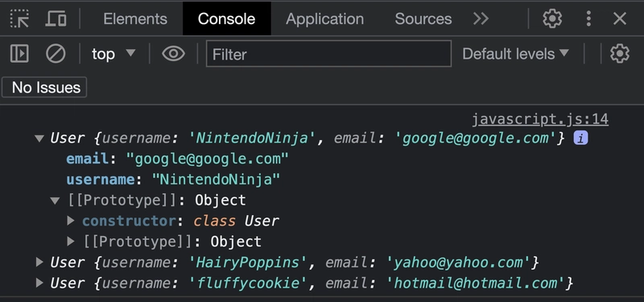This screenshot has height=302, width=644.
Task: Click the 'yahoo@yahoo.com' email text
Action: (458, 263)
